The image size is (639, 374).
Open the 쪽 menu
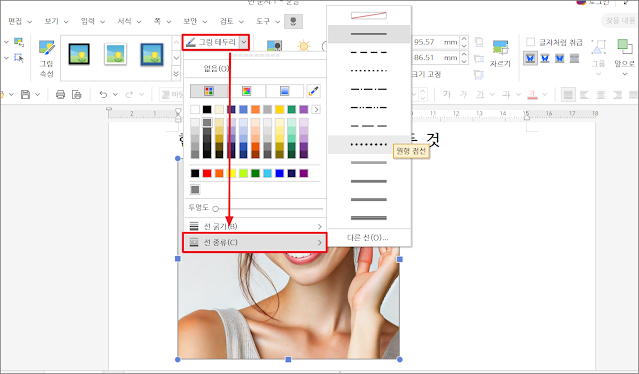point(162,21)
